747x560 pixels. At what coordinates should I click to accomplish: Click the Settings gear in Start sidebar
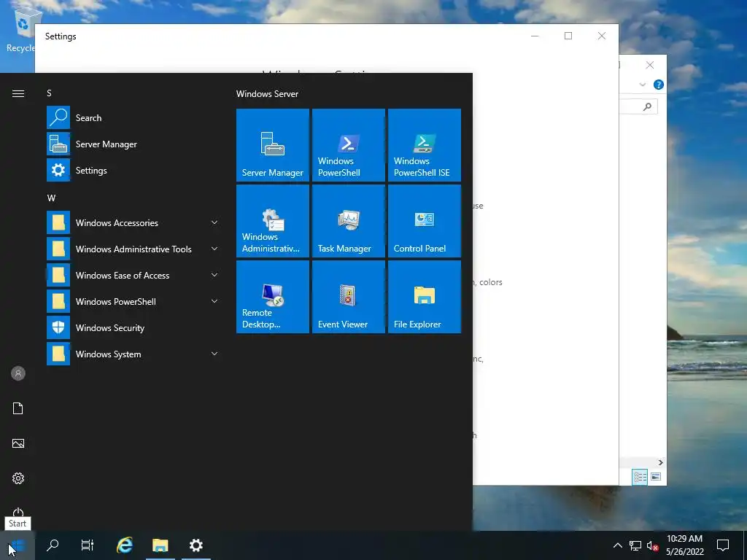(x=18, y=478)
